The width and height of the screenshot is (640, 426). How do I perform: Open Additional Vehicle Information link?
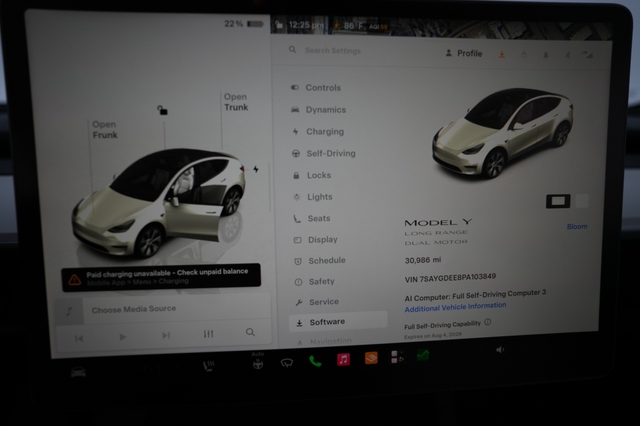pos(455,307)
